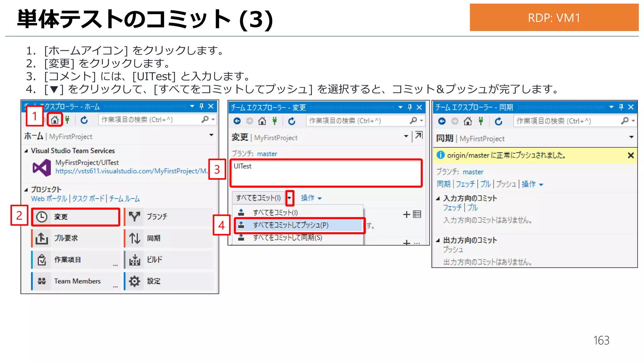Screen dimensions: 644x362
Task: Open the Web ポータル link
Action: [49, 199]
